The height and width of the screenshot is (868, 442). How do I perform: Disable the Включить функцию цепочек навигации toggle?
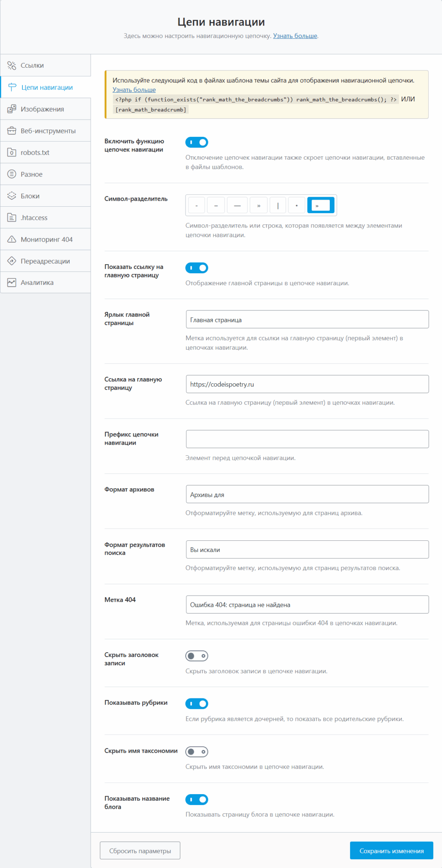pyautogui.click(x=197, y=142)
